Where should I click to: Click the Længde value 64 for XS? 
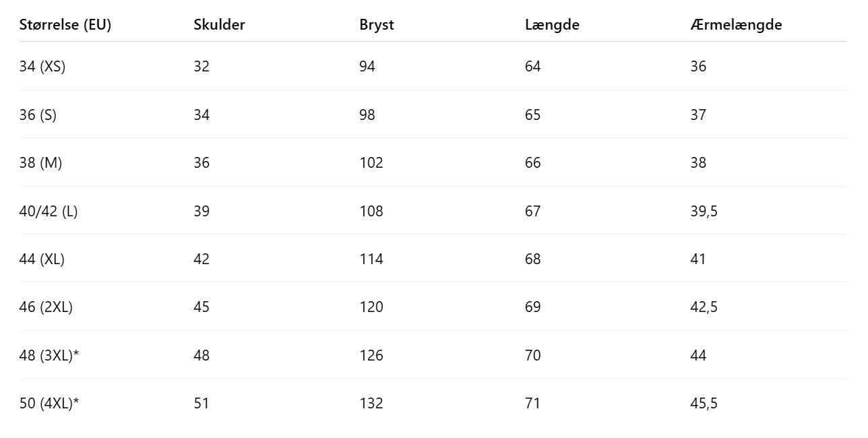[x=533, y=66]
